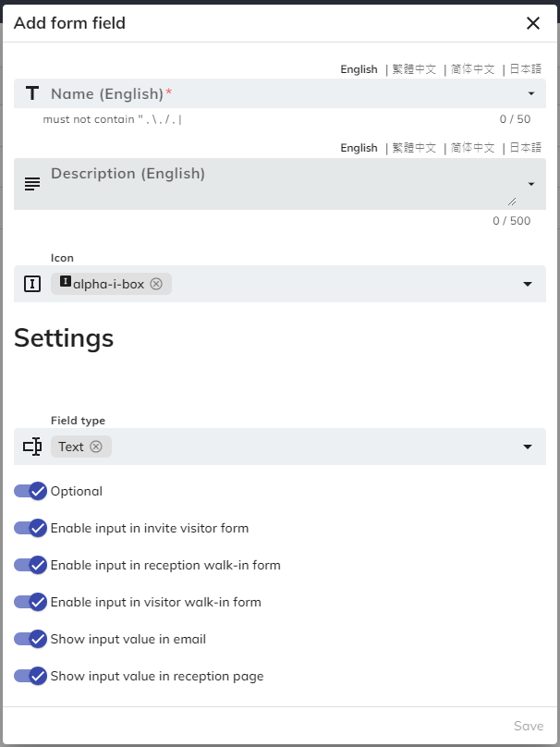
Task: Open the Name field dropdown arrow
Action: coord(531,93)
